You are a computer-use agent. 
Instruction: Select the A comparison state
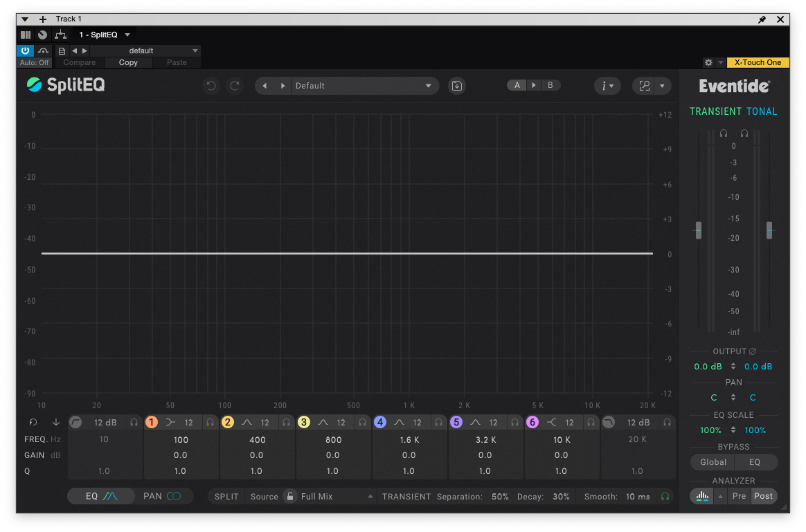click(x=517, y=85)
